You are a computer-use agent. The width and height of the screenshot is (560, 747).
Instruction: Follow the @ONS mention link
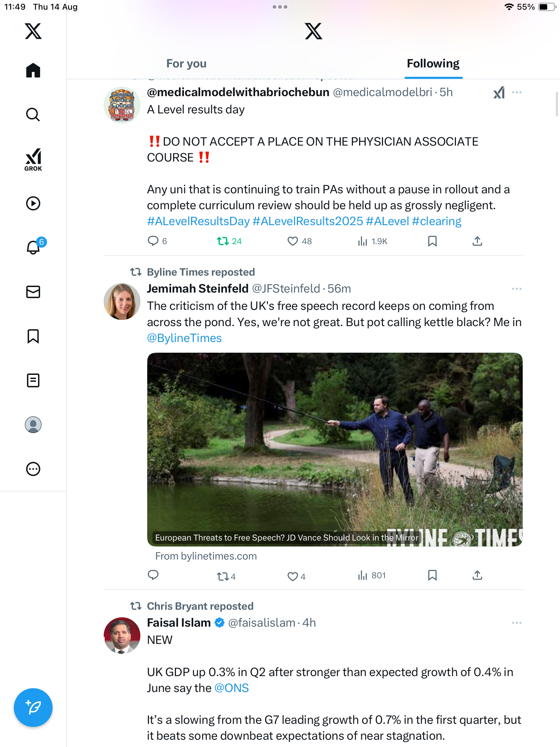click(x=232, y=688)
